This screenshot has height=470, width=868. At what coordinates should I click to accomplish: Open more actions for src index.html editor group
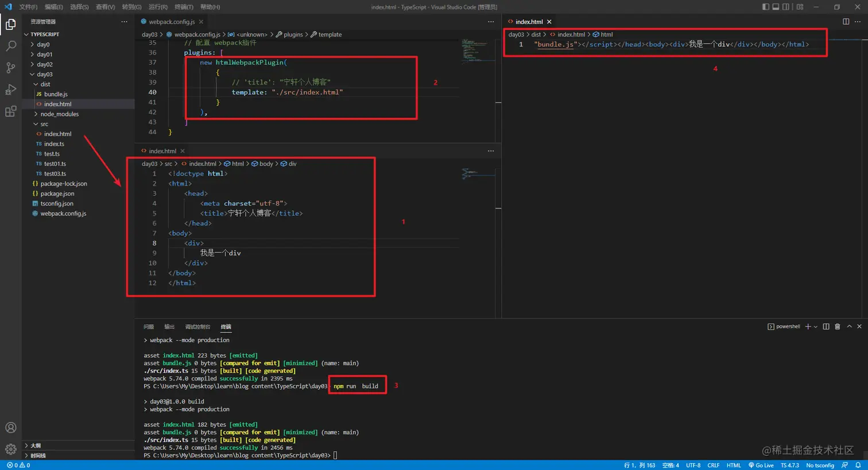(x=491, y=151)
